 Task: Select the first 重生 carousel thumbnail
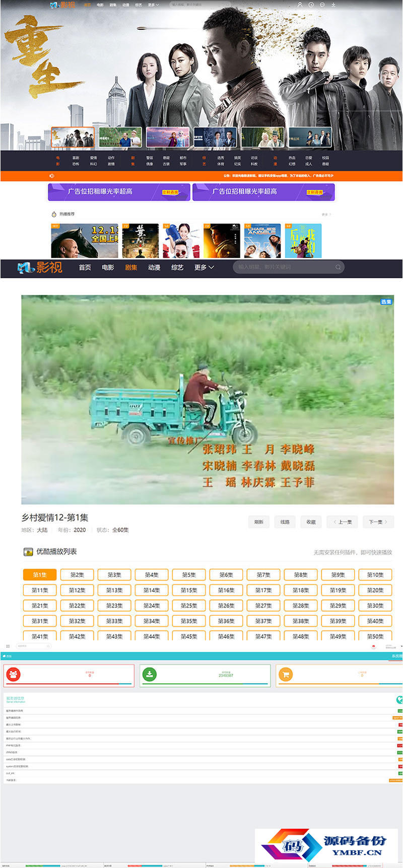[73, 137]
